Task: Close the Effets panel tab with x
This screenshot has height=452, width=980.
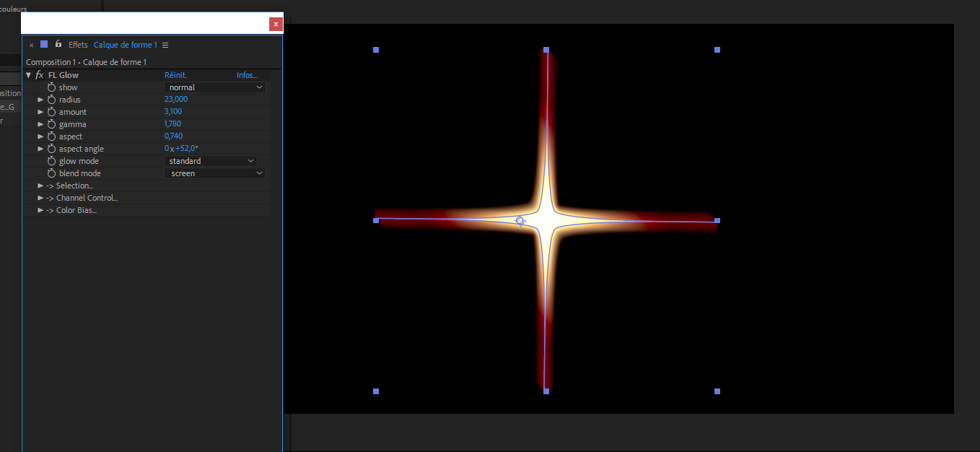Action: coord(31,45)
